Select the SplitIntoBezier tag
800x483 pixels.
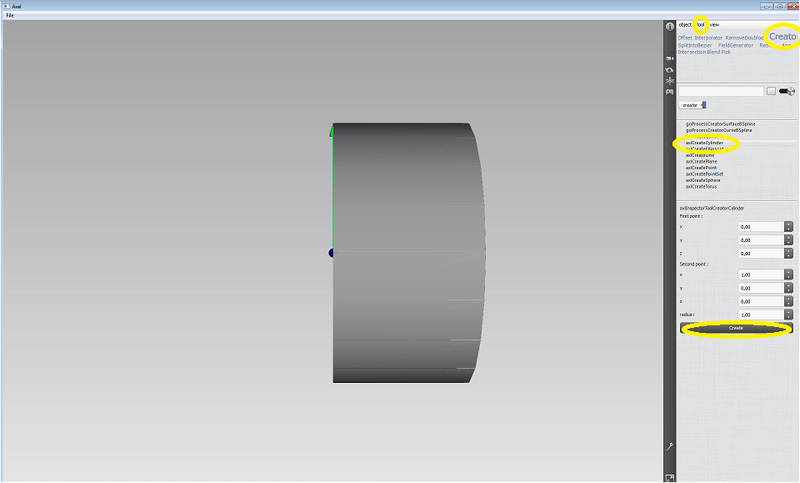point(695,45)
